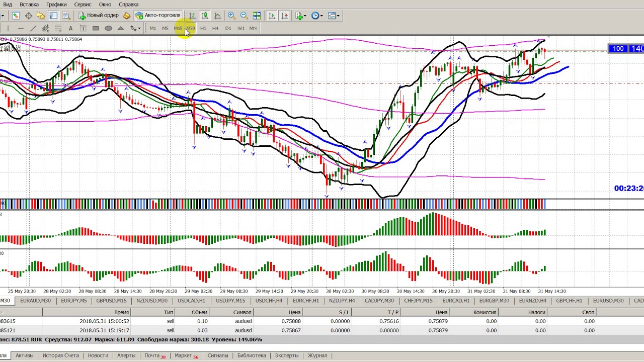Switch to CADJPY,M30 chart tab

pyautogui.click(x=379, y=301)
